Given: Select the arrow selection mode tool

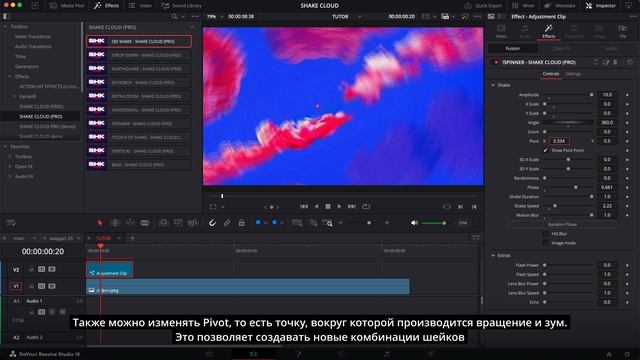Looking at the screenshot, I should 100,222.
